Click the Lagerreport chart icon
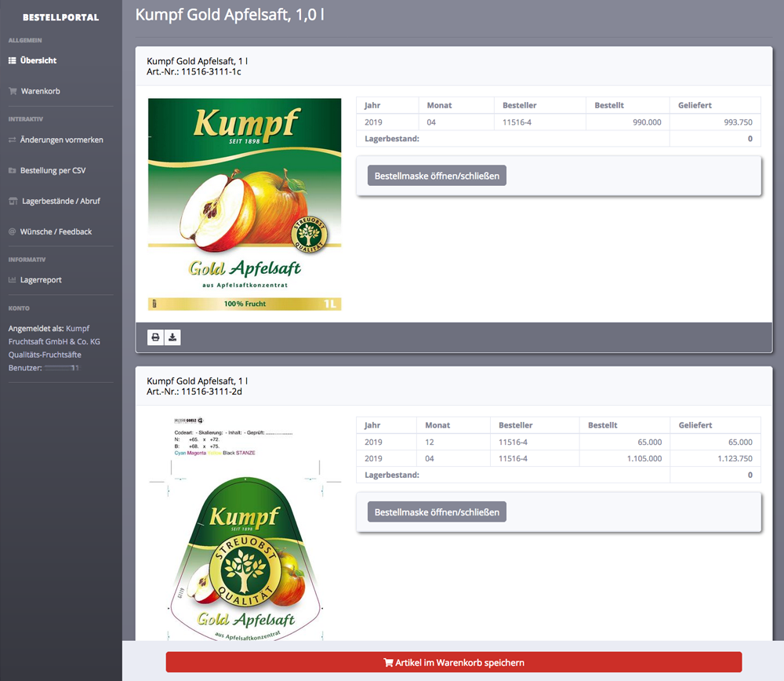 12,280
